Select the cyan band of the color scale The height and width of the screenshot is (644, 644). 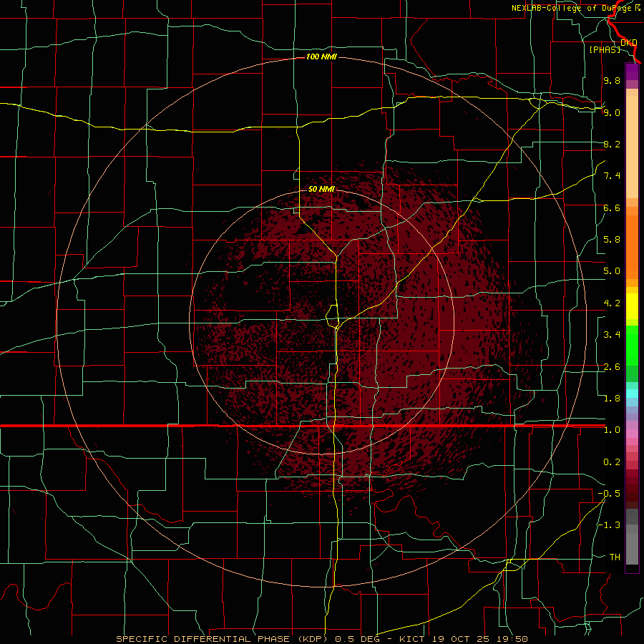click(x=632, y=394)
